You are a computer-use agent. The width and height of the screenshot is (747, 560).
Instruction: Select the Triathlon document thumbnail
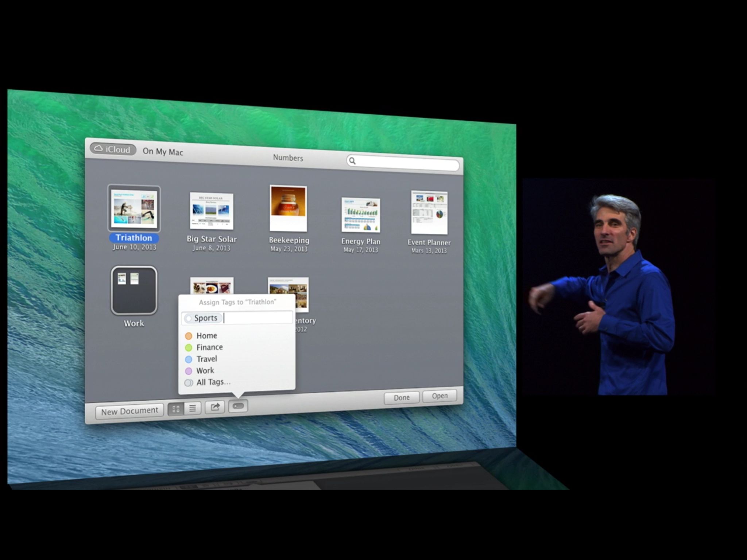pyautogui.click(x=134, y=208)
